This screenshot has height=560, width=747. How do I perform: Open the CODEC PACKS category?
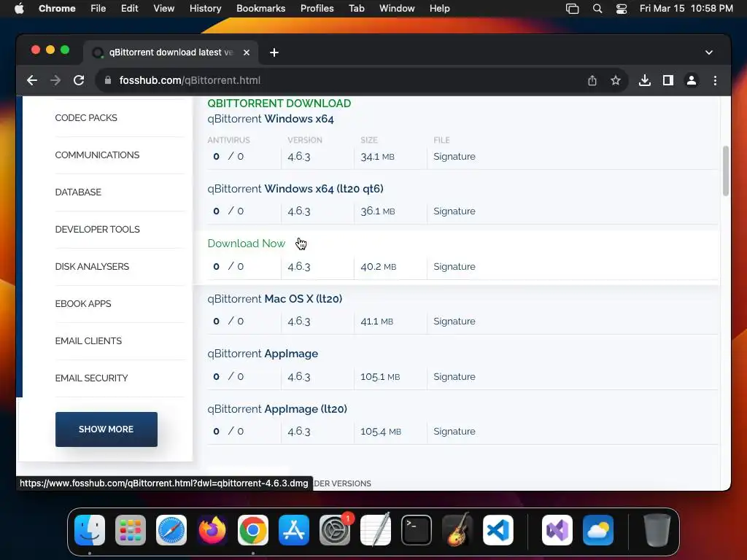click(86, 117)
